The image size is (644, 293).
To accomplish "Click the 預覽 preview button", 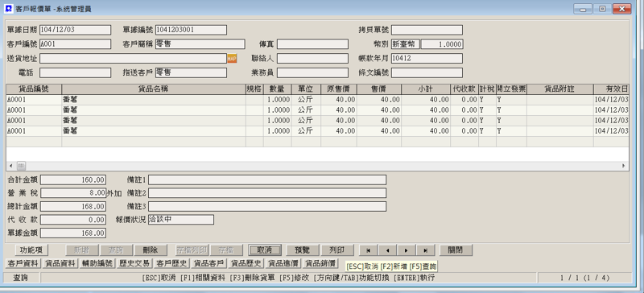I will pos(303,250).
